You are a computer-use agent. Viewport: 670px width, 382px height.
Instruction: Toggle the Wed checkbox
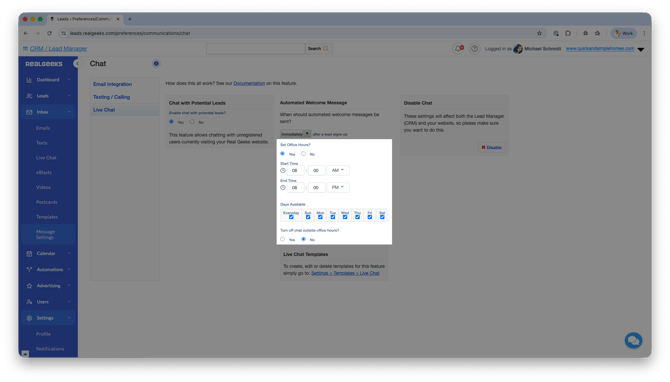click(345, 217)
